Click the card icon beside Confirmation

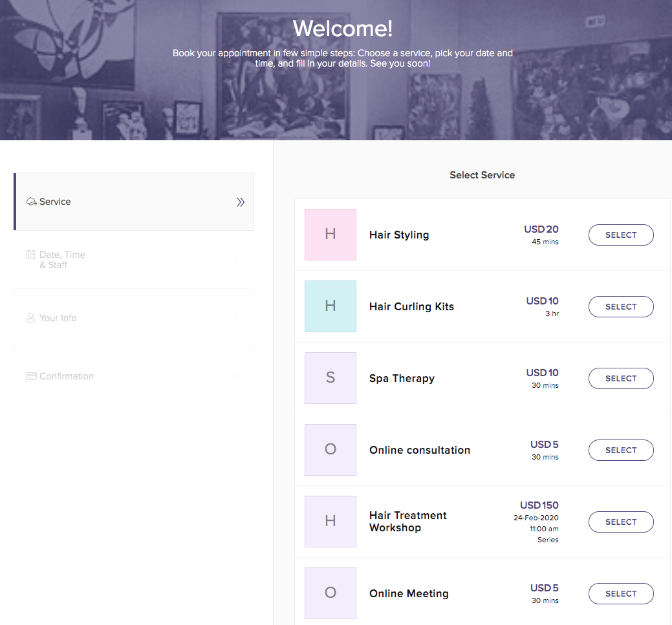(x=31, y=376)
